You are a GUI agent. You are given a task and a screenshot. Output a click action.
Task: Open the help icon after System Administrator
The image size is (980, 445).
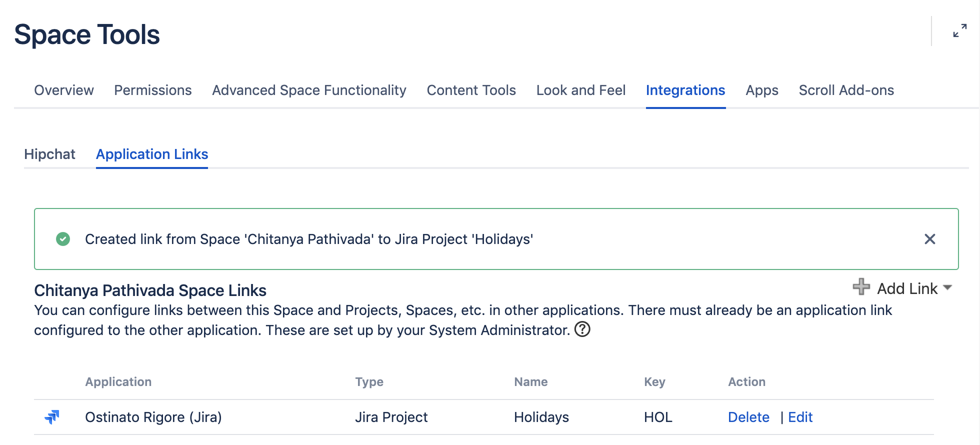(x=582, y=329)
